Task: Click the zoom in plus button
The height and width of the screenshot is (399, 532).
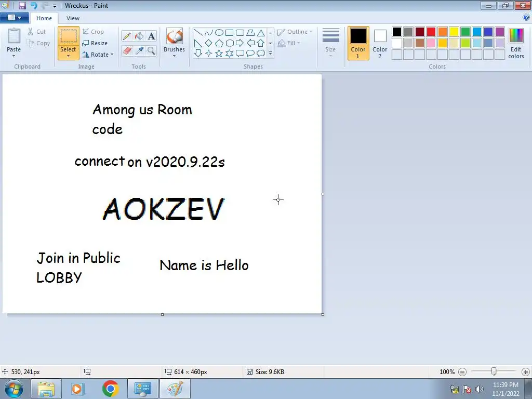Action: (526, 372)
